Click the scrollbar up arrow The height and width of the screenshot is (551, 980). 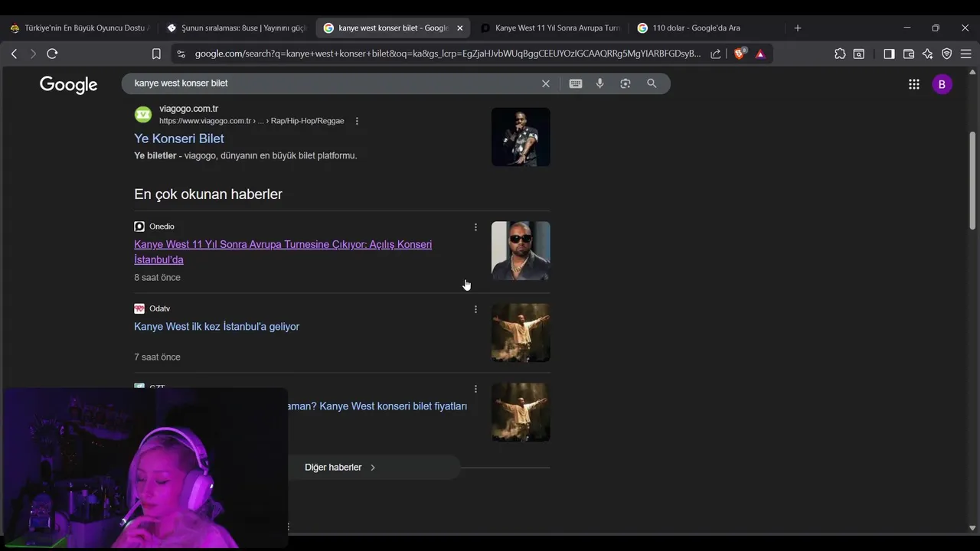click(973, 73)
